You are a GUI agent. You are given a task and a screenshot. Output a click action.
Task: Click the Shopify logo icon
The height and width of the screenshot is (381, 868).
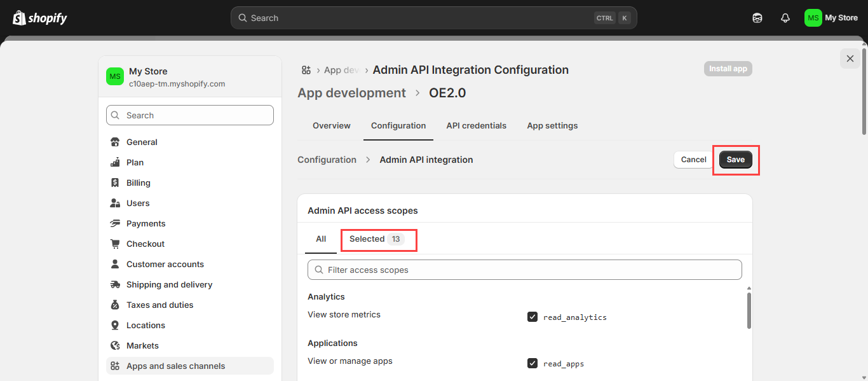19,18
